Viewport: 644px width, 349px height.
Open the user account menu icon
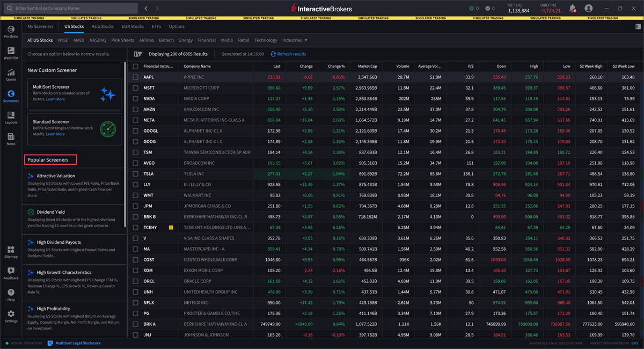(589, 9)
